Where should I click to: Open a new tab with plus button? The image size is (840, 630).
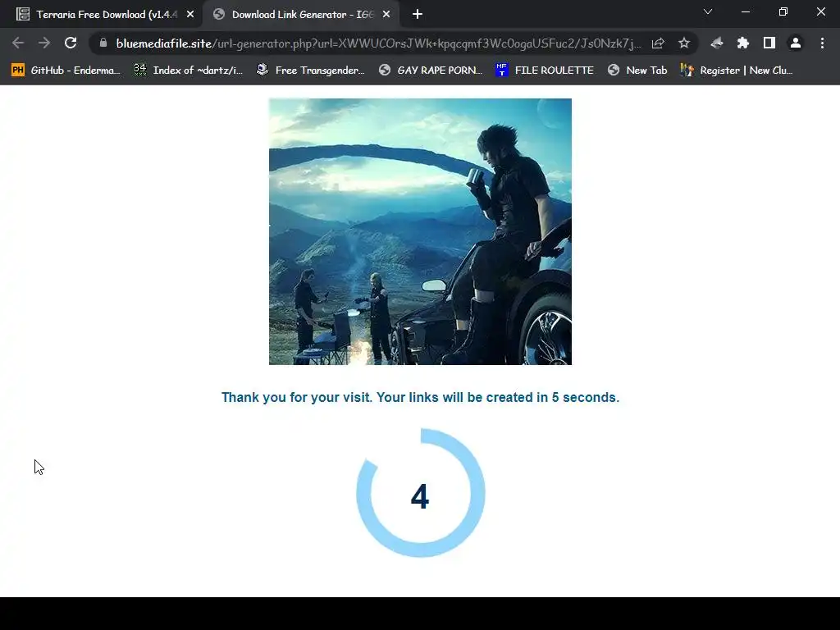pyautogui.click(x=418, y=15)
